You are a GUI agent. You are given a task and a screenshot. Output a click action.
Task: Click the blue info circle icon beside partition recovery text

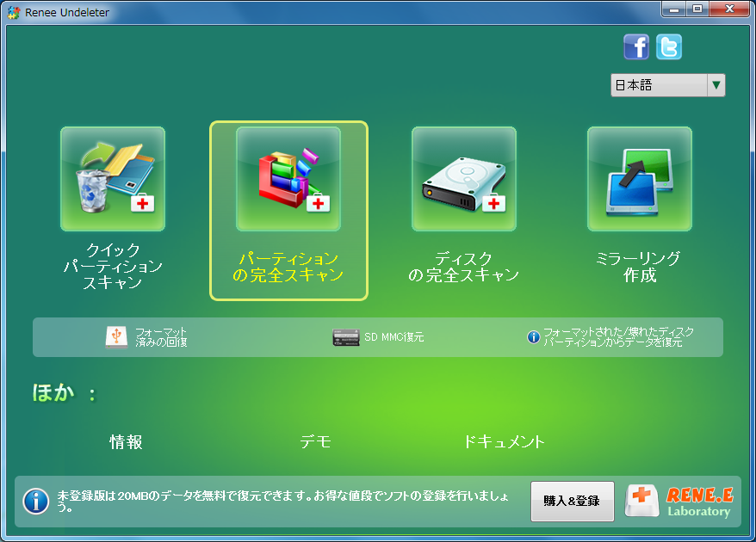(533, 336)
